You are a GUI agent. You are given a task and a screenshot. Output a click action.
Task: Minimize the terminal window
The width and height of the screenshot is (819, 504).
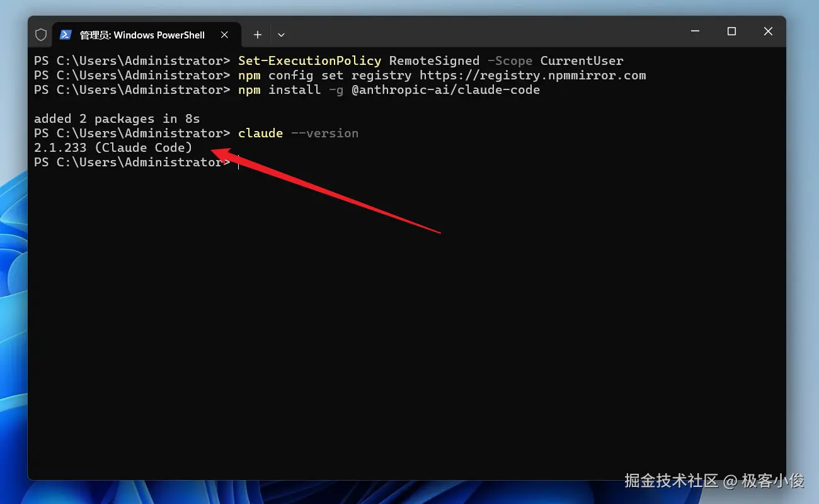tap(695, 31)
